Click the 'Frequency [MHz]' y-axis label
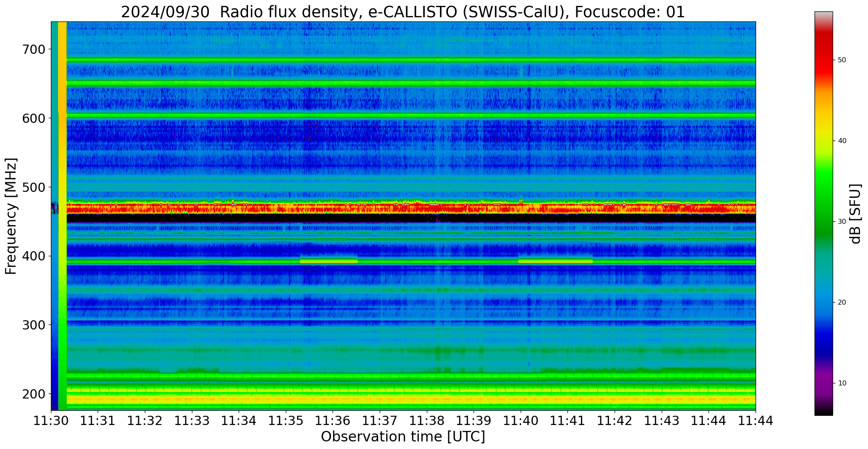This screenshot has width=868, height=449. [11, 216]
